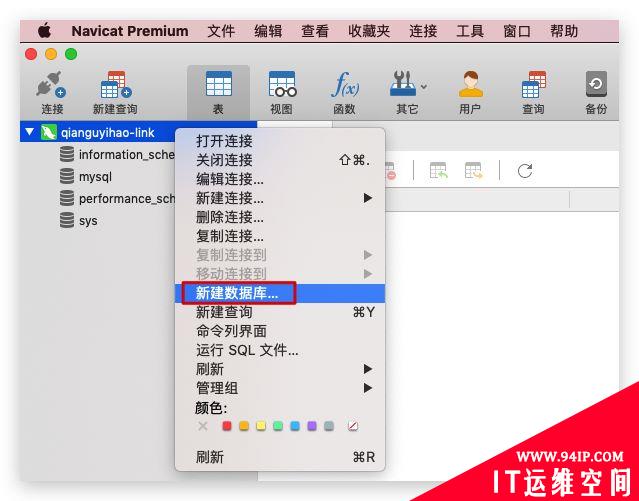This screenshot has height=501, width=639.
Task: Click the New Query toolbar icon
Action: tap(116, 84)
